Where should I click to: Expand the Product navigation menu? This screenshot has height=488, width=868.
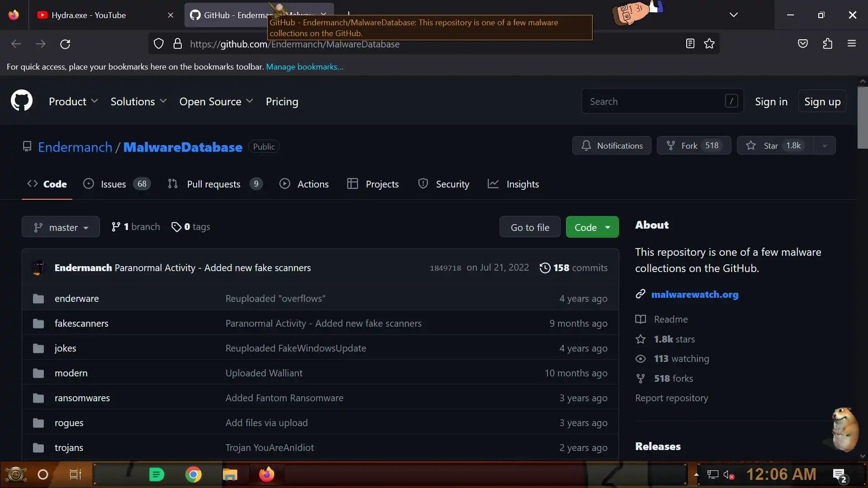[73, 102]
